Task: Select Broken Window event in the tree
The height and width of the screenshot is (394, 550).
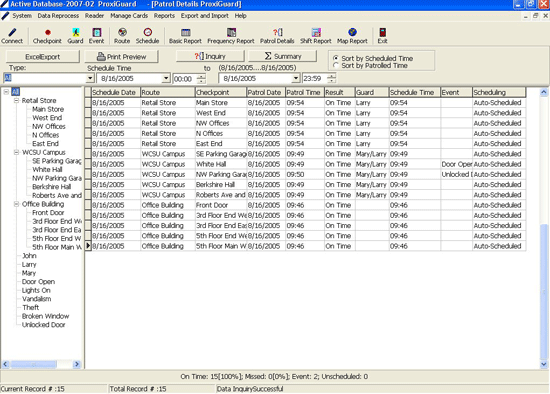Action: click(x=46, y=316)
